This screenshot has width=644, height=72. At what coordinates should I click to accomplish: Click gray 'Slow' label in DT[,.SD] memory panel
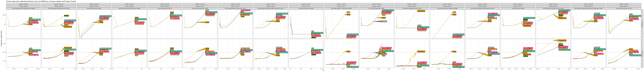tap(384, 21)
